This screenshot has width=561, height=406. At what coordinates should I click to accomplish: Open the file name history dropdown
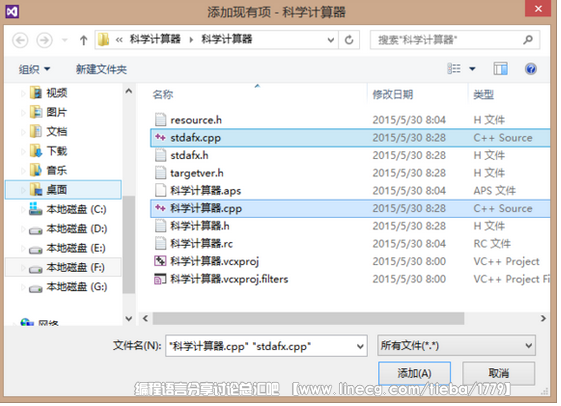pyautogui.click(x=360, y=346)
